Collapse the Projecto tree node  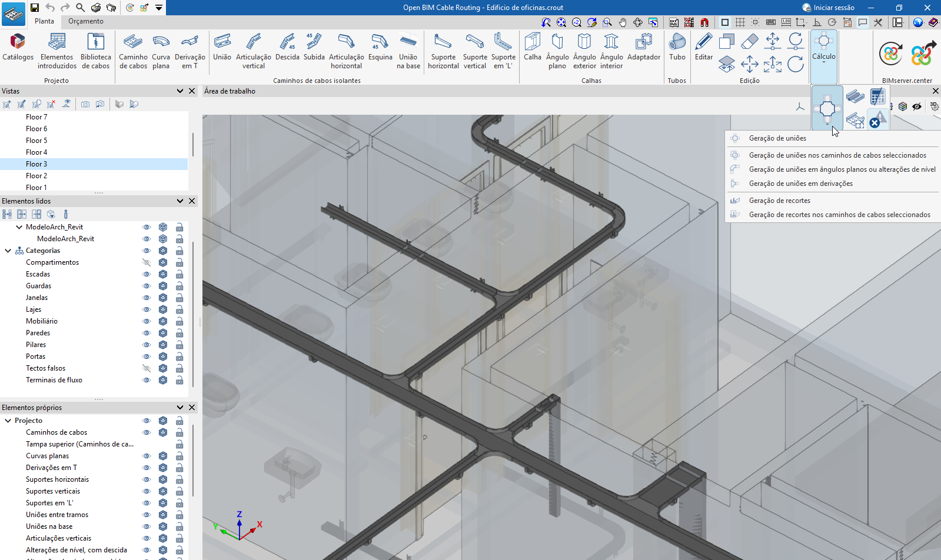pos(8,421)
